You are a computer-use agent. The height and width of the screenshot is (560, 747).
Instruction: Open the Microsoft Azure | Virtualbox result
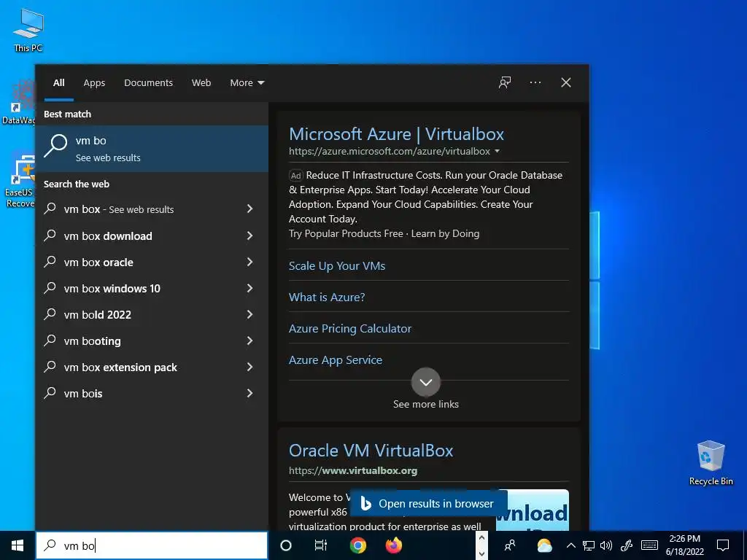point(396,134)
